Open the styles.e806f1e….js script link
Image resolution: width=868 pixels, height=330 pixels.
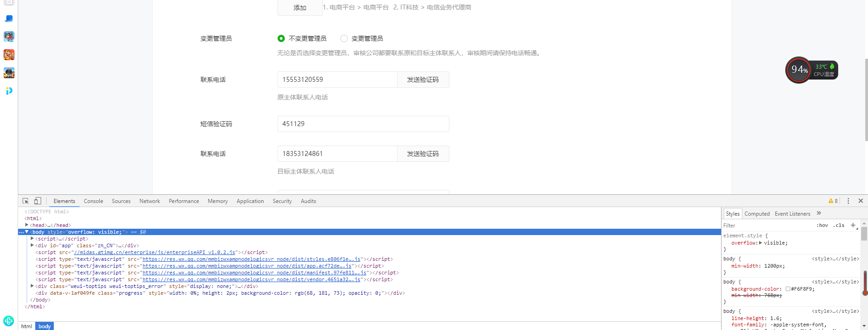coord(251,259)
